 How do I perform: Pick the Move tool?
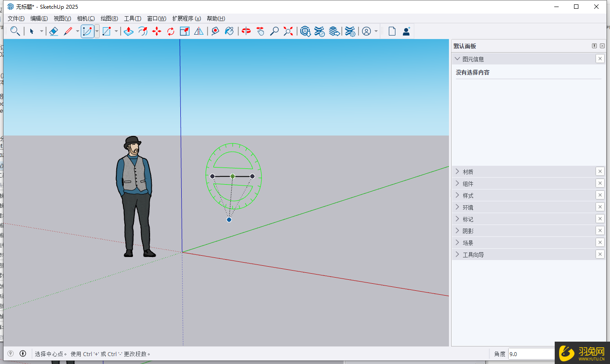coord(157,31)
